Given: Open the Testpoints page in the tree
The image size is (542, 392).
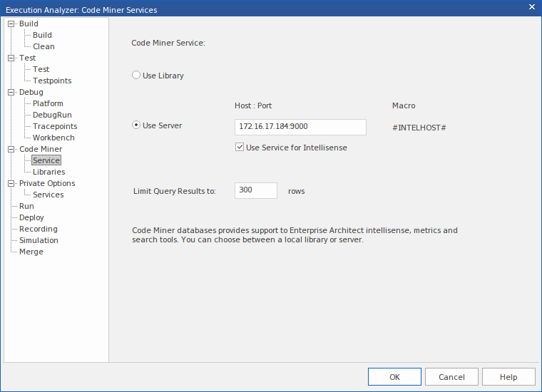Looking at the screenshot, I should tap(52, 81).
